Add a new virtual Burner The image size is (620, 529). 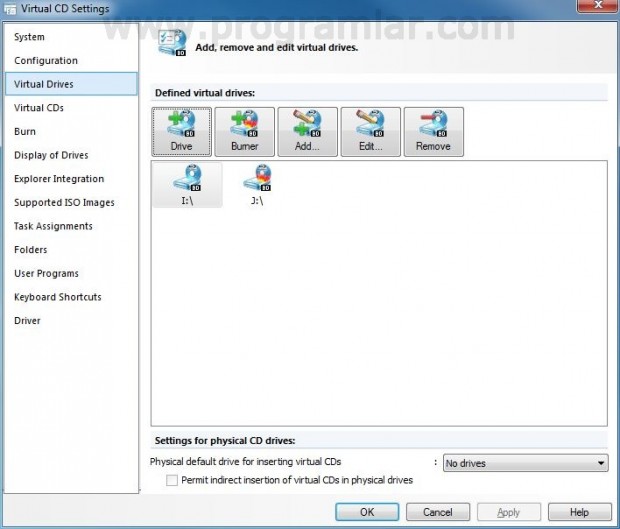[244, 132]
